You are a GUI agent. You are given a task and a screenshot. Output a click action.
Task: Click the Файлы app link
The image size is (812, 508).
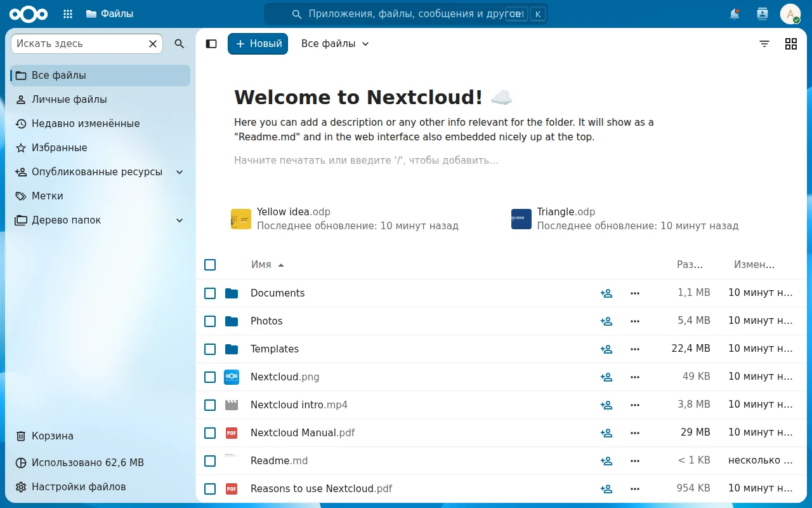(x=109, y=14)
